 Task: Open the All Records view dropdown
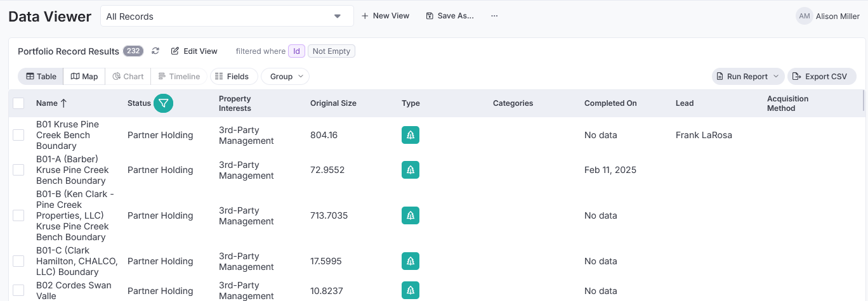[227, 16]
